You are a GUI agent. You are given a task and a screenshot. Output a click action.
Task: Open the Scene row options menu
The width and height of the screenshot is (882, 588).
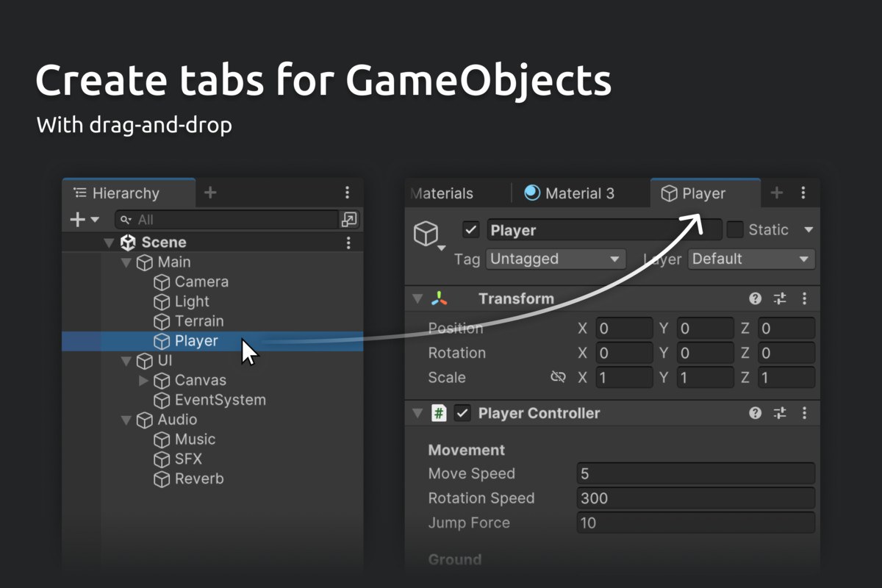[348, 243]
